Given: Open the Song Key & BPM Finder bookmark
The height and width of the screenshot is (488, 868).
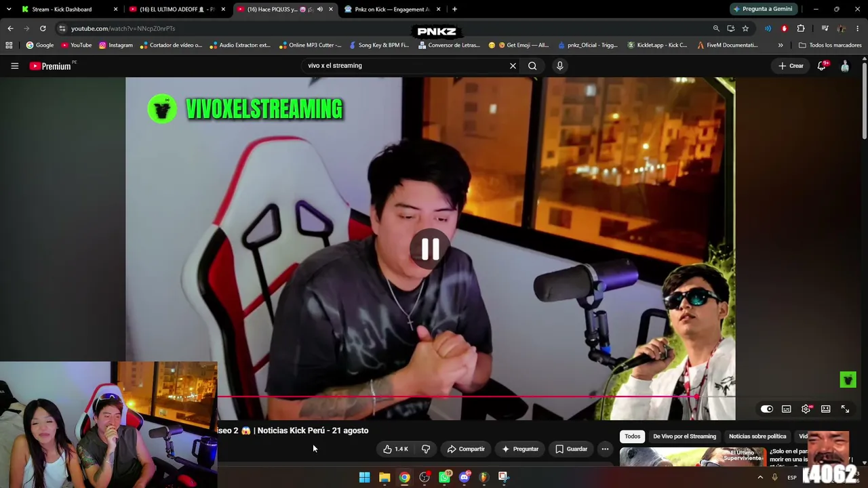Looking at the screenshot, I should click(x=379, y=45).
